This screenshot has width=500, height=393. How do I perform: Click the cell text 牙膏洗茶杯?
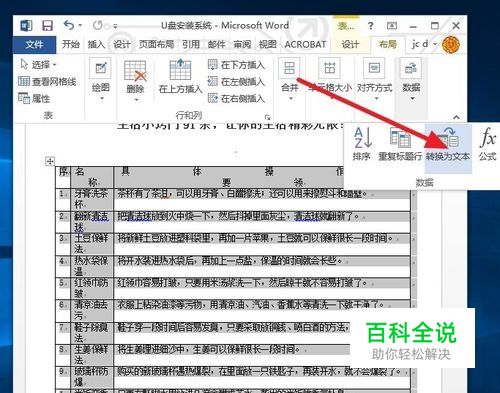[x=91, y=199]
